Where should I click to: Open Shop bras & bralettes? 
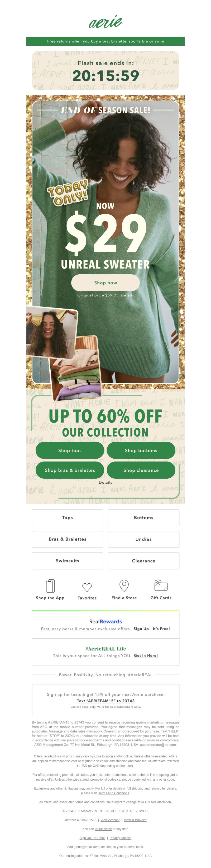pos(70,470)
